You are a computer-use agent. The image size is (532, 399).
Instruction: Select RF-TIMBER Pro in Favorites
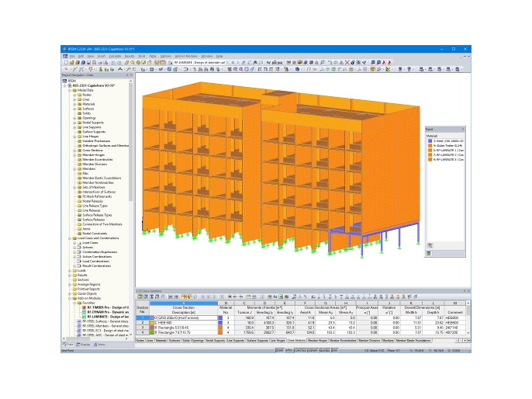click(x=108, y=307)
